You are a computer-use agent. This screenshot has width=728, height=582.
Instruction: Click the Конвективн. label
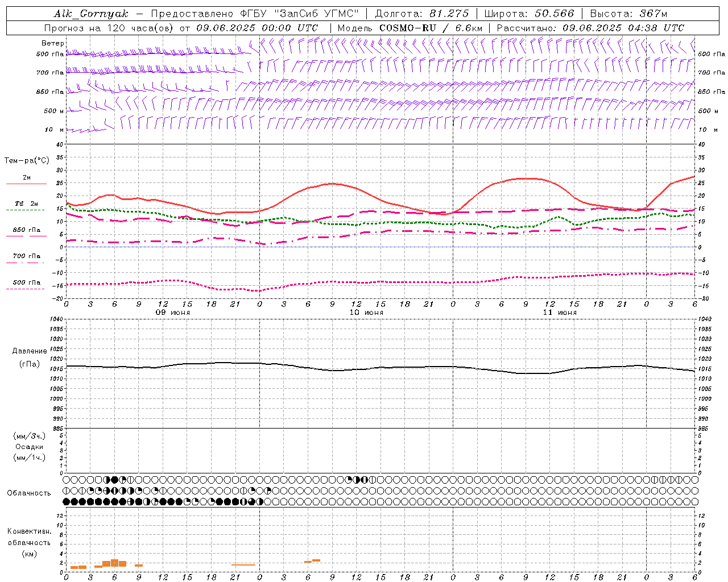pos(29,531)
